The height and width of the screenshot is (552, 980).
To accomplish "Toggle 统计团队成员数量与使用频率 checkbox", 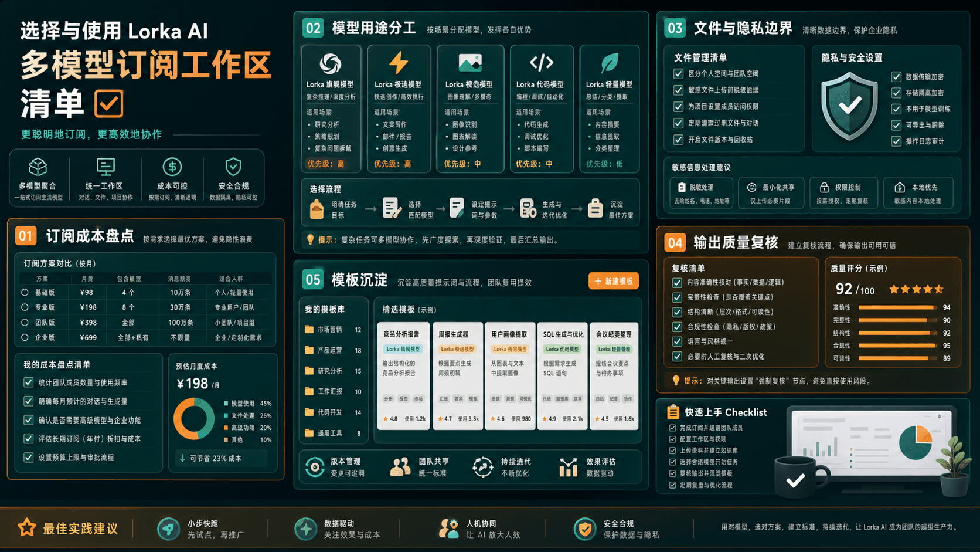I will 28,382.
